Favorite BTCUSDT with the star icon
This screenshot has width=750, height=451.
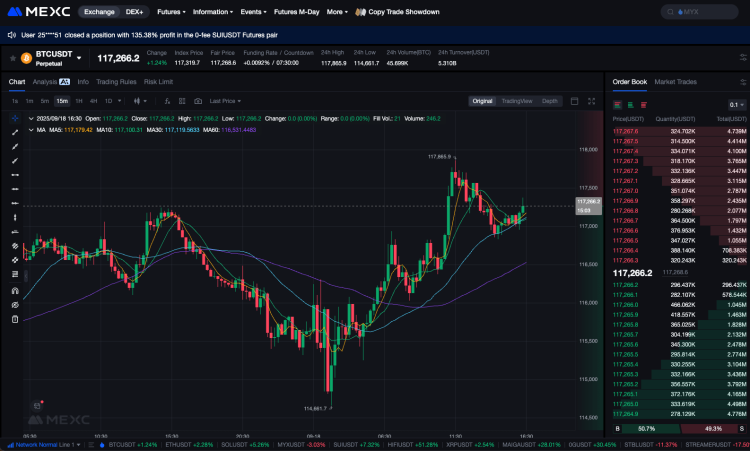pos(13,58)
